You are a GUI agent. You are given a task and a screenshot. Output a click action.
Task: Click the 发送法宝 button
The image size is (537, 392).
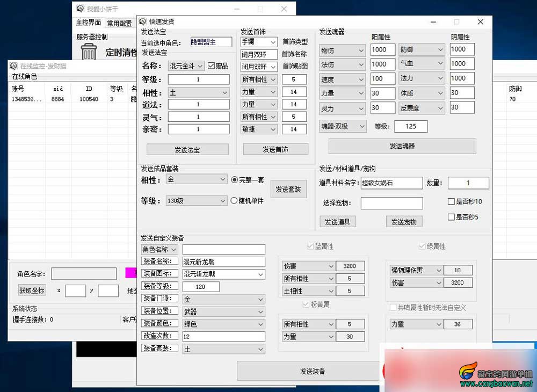coord(187,150)
